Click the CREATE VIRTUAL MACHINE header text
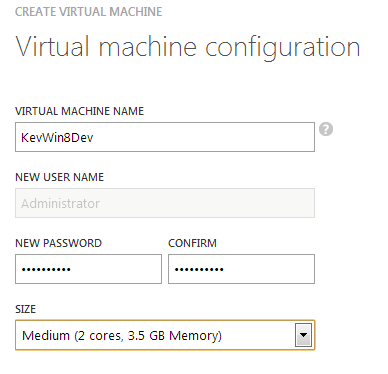Screen dimensions: 388x374 coord(89,12)
